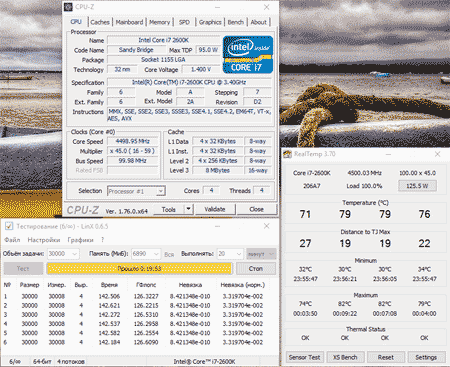Click the 4500.03 MHz value in RealTemp
The width and height of the screenshot is (450, 367).
point(364,173)
